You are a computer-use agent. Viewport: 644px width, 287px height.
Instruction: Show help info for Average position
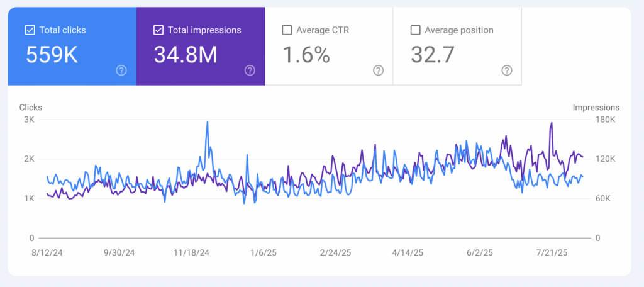pyautogui.click(x=506, y=70)
